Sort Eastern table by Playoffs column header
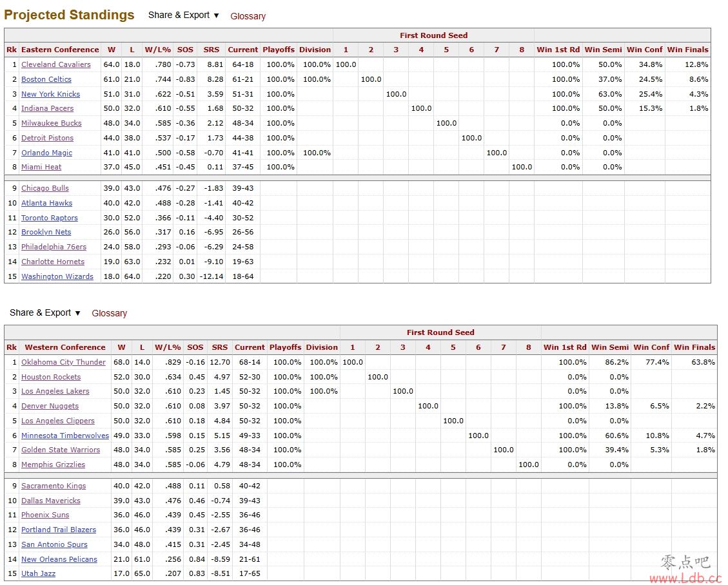 [x=279, y=50]
